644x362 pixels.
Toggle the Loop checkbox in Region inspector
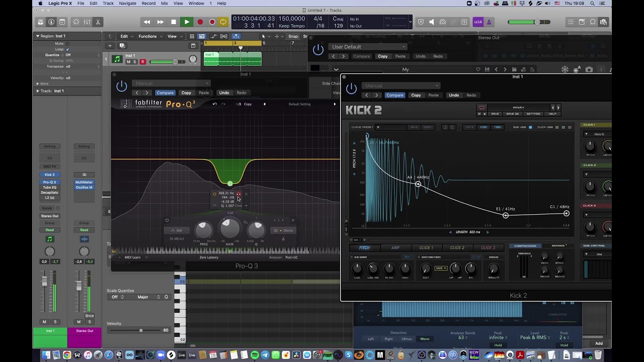(x=67, y=49)
